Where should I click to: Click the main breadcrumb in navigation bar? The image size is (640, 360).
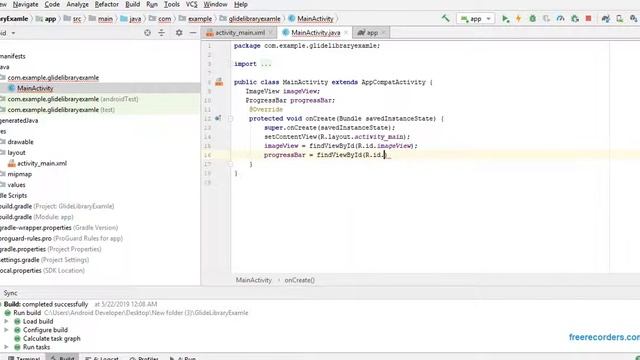(101, 19)
